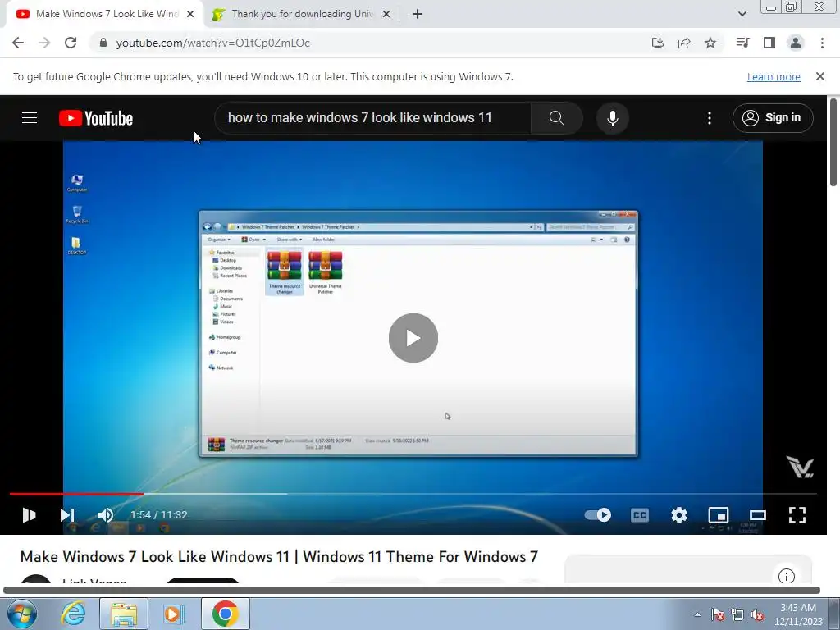Play the video using the center play button

(x=413, y=338)
